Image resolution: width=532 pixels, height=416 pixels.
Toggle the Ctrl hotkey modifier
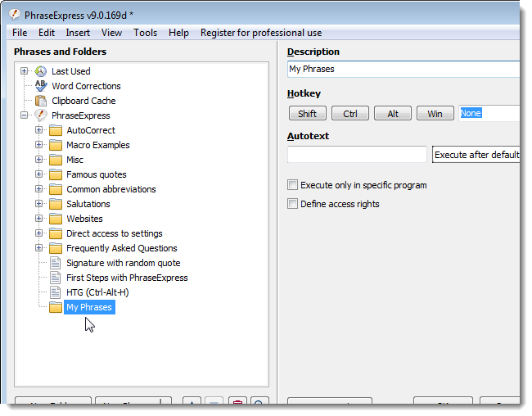[x=349, y=113]
